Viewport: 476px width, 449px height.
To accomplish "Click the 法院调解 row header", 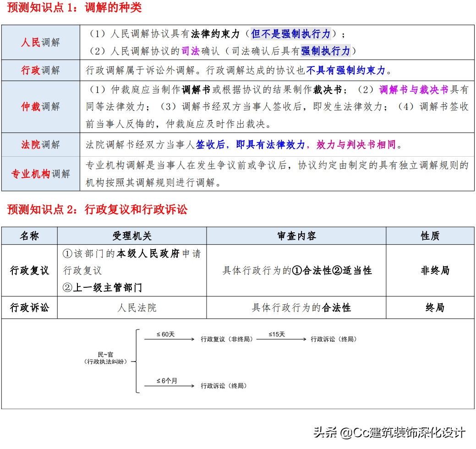I will point(40,145).
